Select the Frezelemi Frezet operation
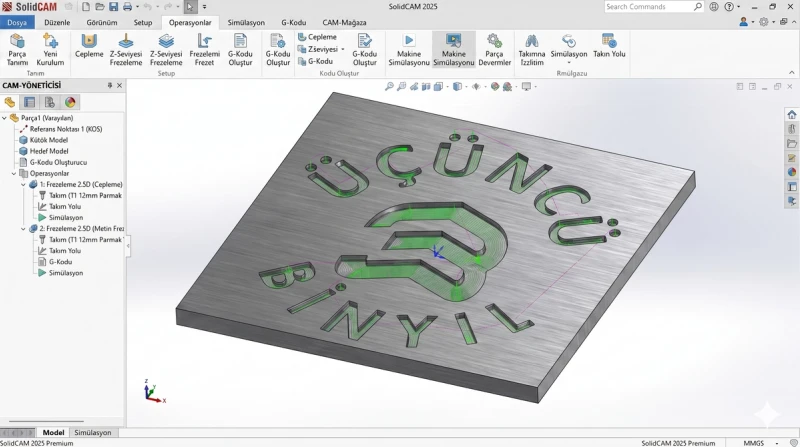This screenshot has height=447, width=800. (x=204, y=49)
